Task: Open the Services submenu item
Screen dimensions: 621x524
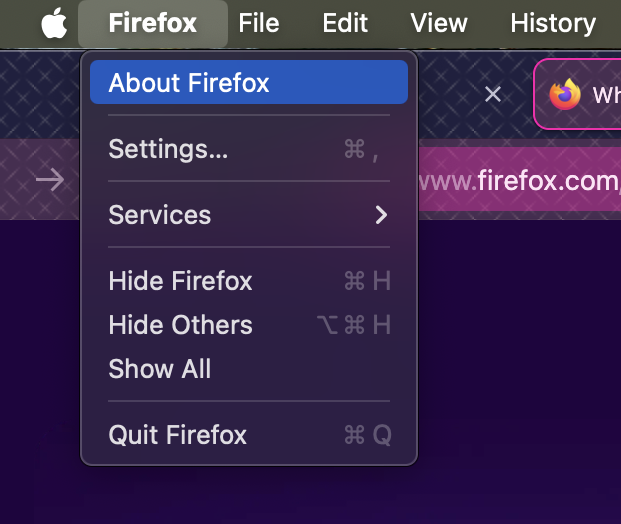Action: [249, 215]
